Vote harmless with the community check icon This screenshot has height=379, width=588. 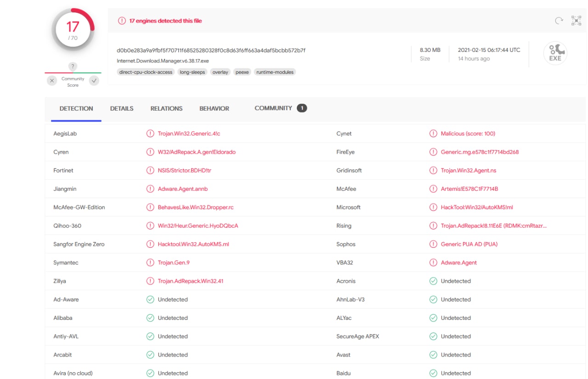coord(94,81)
